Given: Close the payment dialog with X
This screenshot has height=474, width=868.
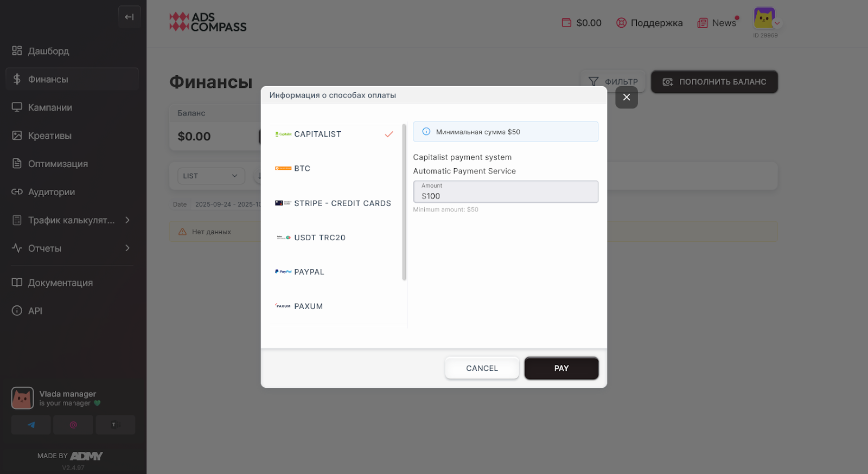Looking at the screenshot, I should (627, 97).
